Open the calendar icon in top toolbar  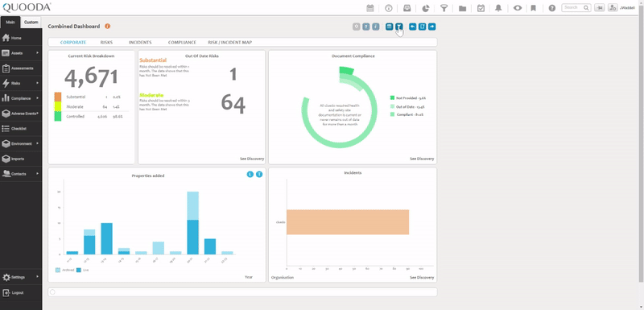click(x=370, y=8)
